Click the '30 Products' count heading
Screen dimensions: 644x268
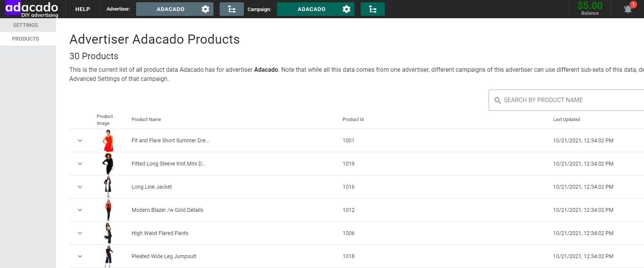click(x=94, y=56)
